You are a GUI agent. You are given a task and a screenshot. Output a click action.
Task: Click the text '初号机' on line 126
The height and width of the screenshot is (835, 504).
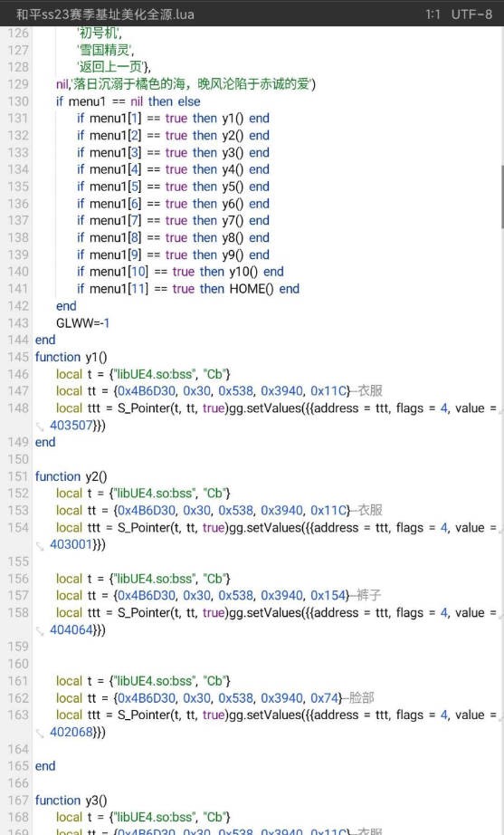(99, 33)
